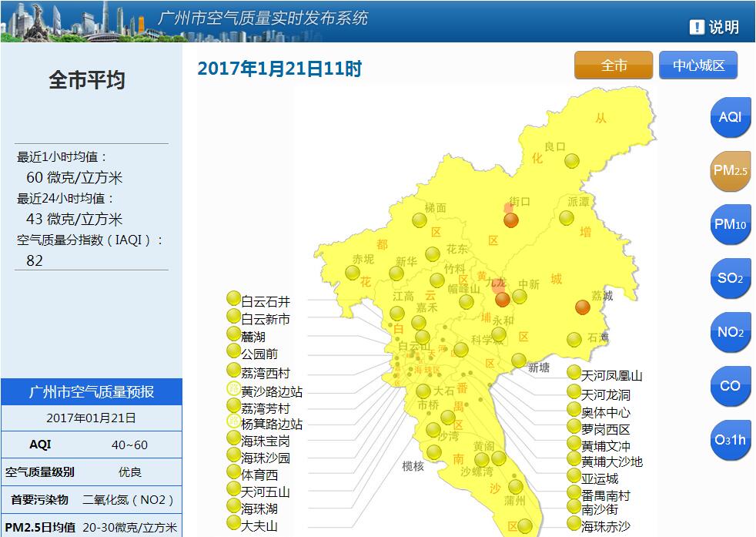Switch to the 中心城区 view
Viewport: 756px width, 537px height.
click(x=698, y=65)
